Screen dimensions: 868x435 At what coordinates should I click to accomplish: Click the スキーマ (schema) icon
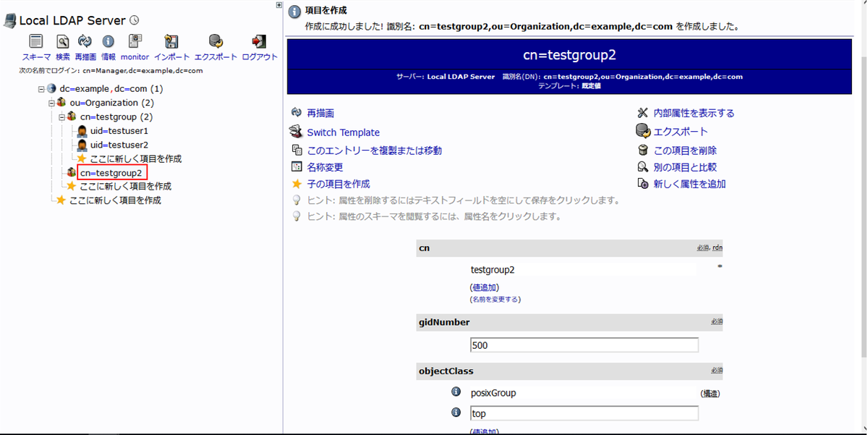(36, 42)
